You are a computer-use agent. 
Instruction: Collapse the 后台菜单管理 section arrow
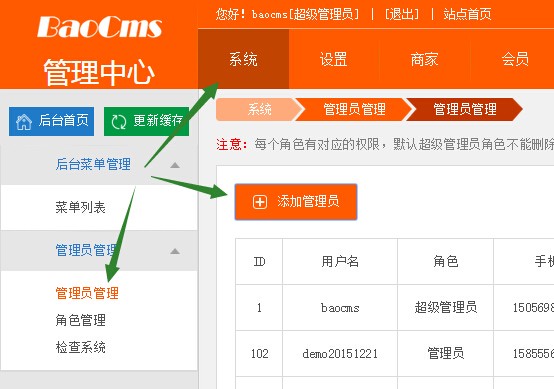coord(175,165)
